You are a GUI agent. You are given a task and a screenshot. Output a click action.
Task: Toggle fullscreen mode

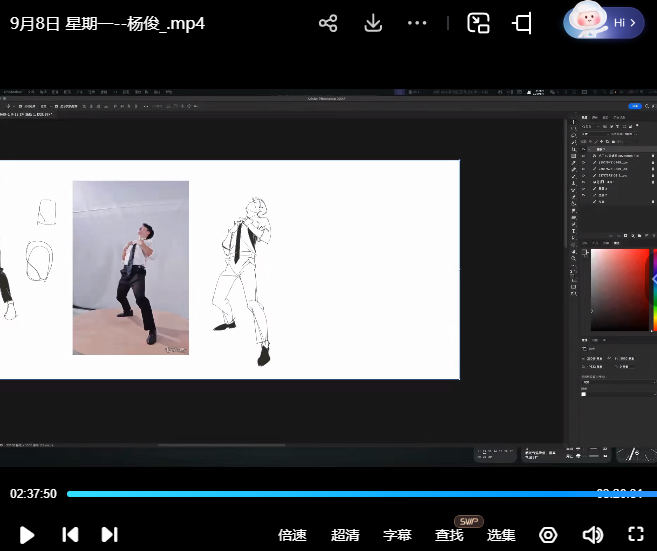[636, 535]
